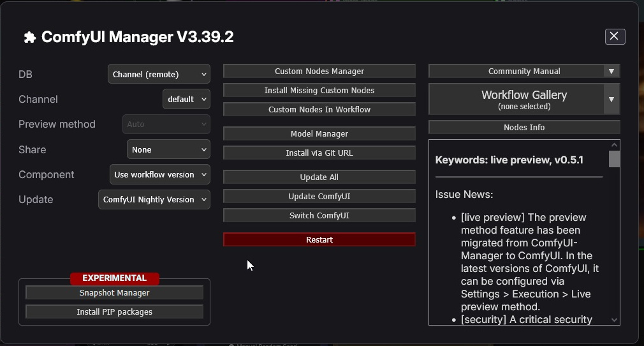
Task: Click the 'Issue News:' text
Action: click(x=464, y=194)
